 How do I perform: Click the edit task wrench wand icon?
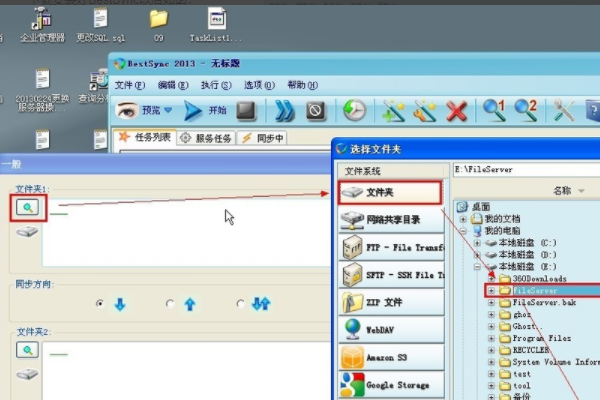(425, 111)
